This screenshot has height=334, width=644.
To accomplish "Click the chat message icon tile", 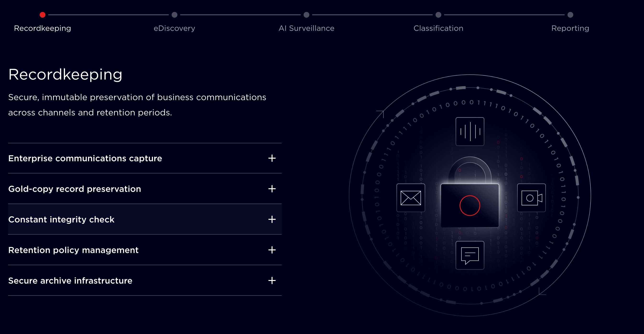I will [470, 255].
